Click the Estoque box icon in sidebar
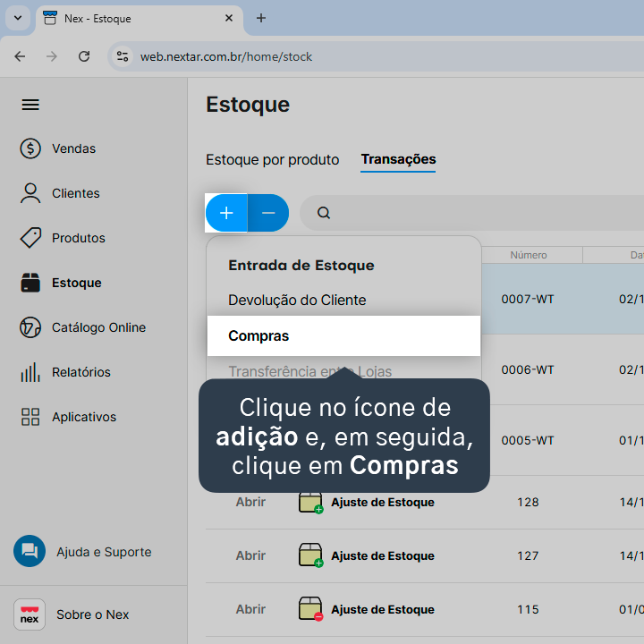Viewport: 644px width, 644px height. click(x=30, y=283)
